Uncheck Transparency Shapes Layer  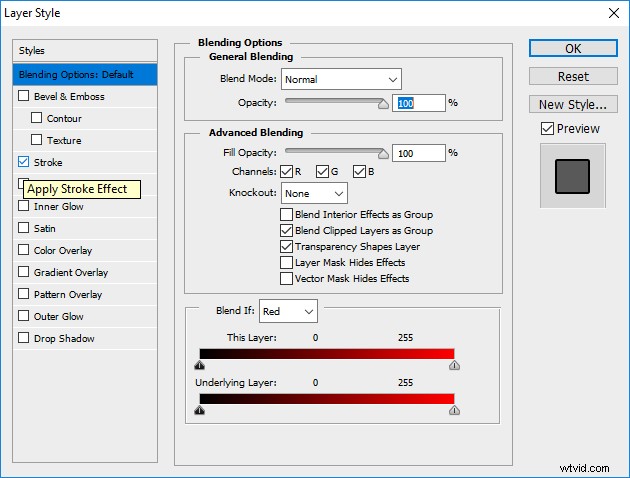coord(286,246)
